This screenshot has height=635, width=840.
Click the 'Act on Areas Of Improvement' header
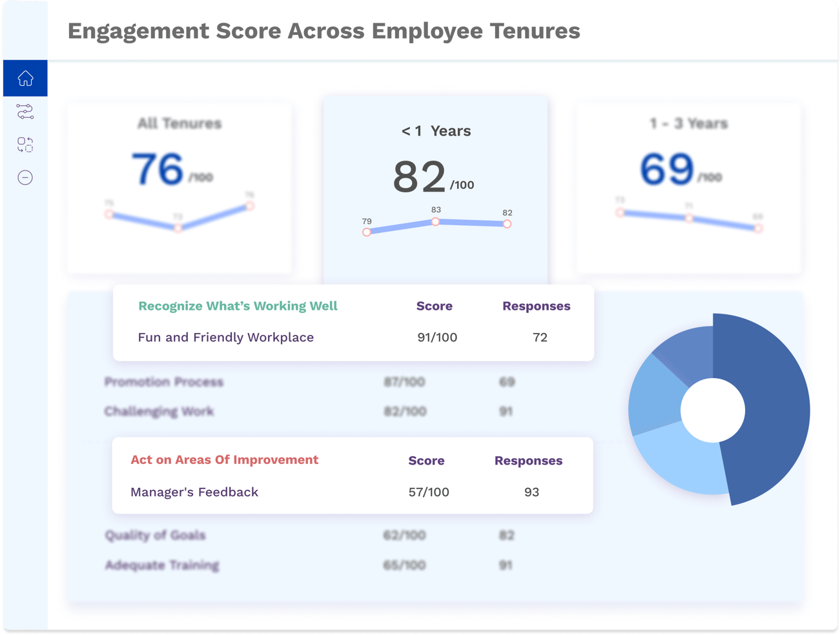pyautogui.click(x=224, y=459)
